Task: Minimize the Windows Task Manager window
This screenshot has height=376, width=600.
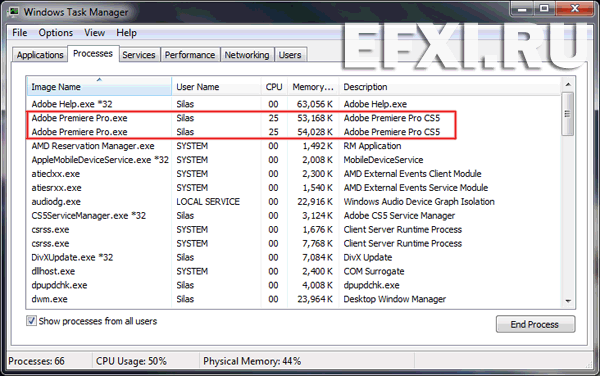Action: (522, 9)
